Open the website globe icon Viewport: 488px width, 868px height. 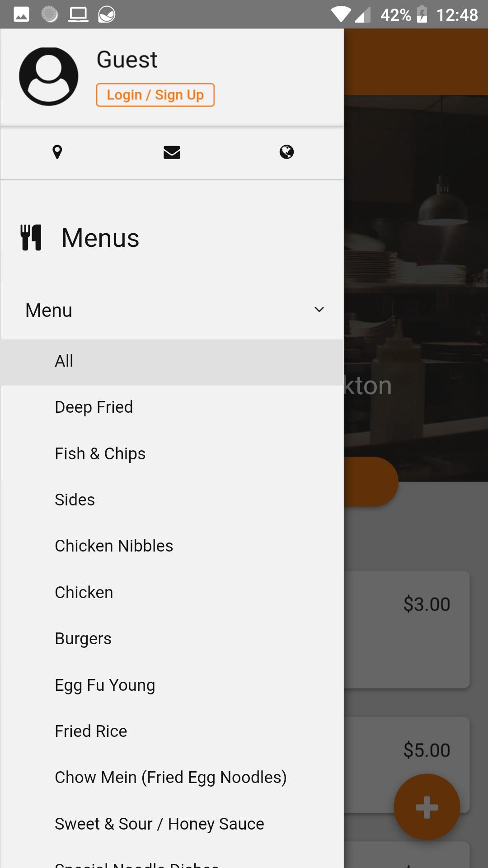point(286,152)
